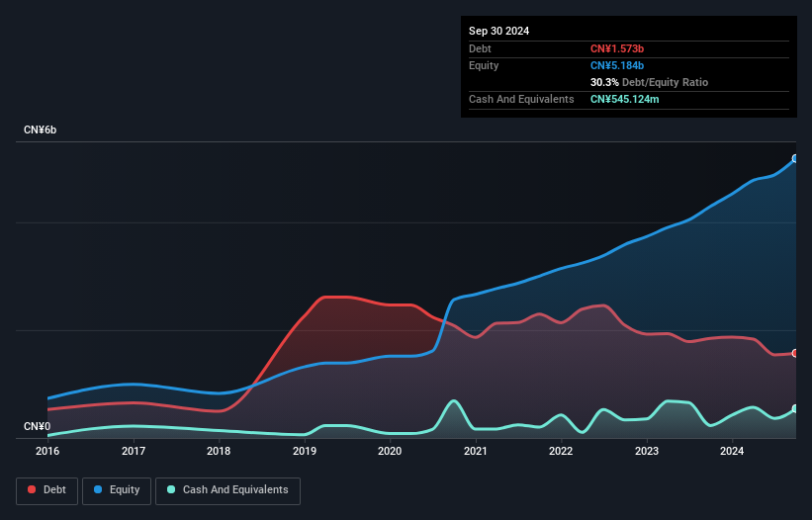The image size is (812, 520).
Task: Click the 2019 x-axis label
Action: (x=305, y=451)
